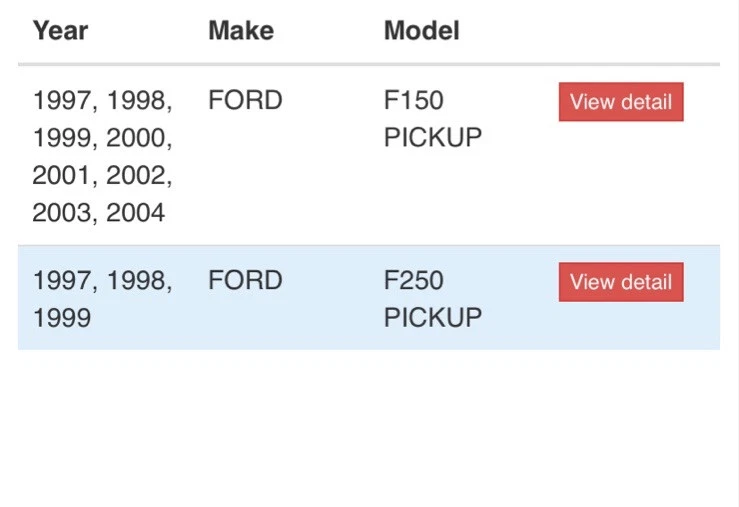Viewport: 739px width, 507px height.
Task: Click year 2004 in the F150 row
Action: 135,213
